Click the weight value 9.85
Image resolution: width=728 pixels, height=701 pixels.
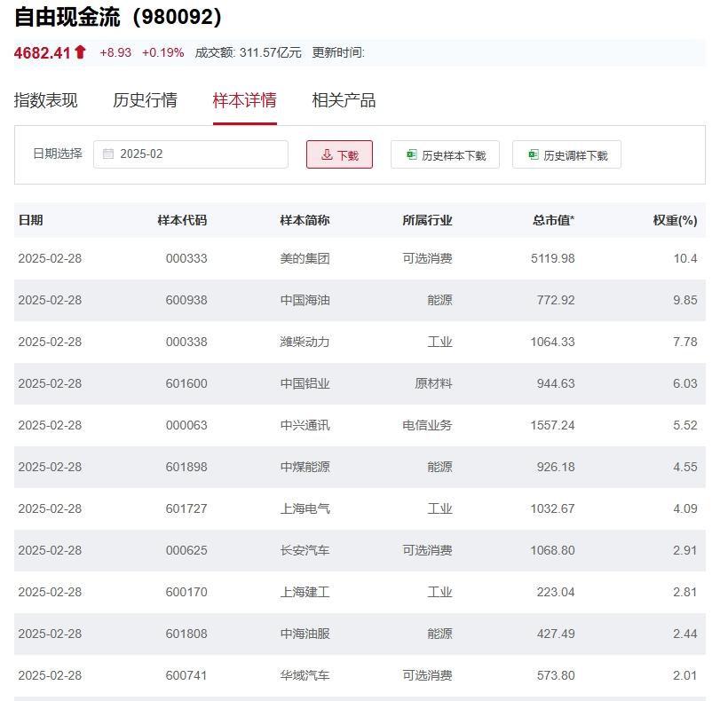(685, 300)
